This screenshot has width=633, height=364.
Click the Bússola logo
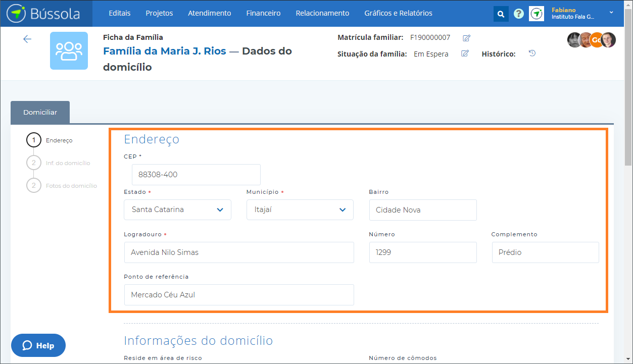click(43, 14)
